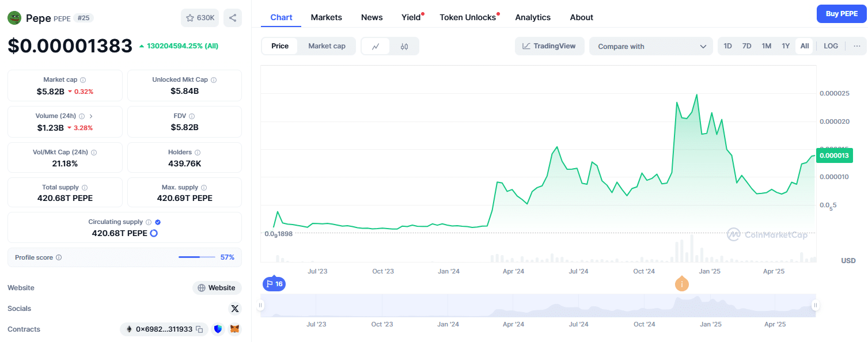Click the Ethereum icon in contract address
This screenshot has width=868, height=342.
(x=129, y=329)
